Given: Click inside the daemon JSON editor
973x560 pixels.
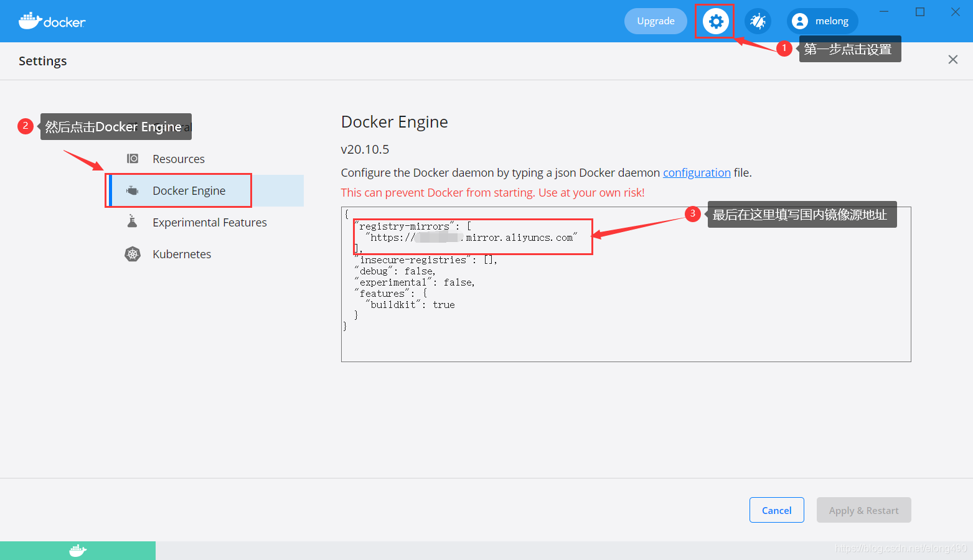Looking at the screenshot, I should click(x=626, y=284).
